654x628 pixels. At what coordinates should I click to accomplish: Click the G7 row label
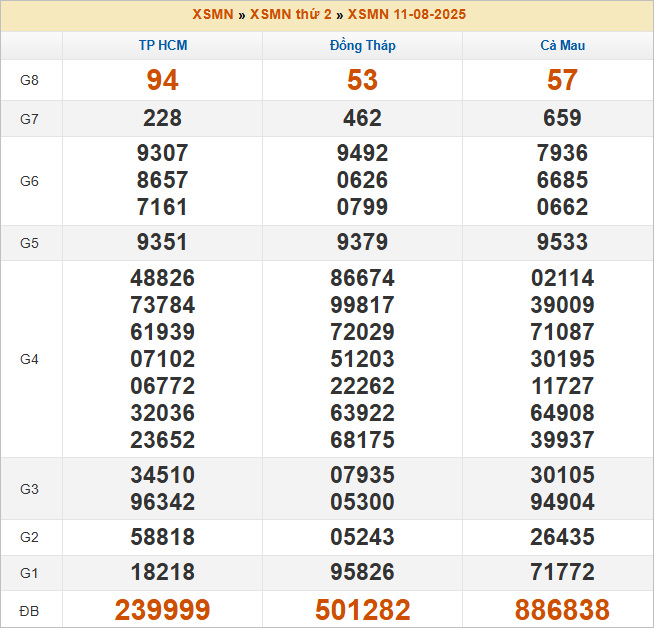30,119
